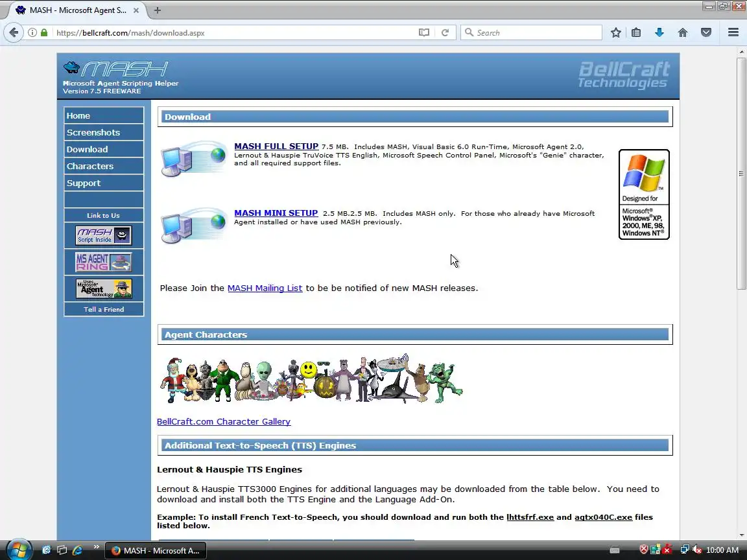The height and width of the screenshot is (560, 747).
Task: Click the network tray icon
Action: pyautogui.click(x=685, y=550)
